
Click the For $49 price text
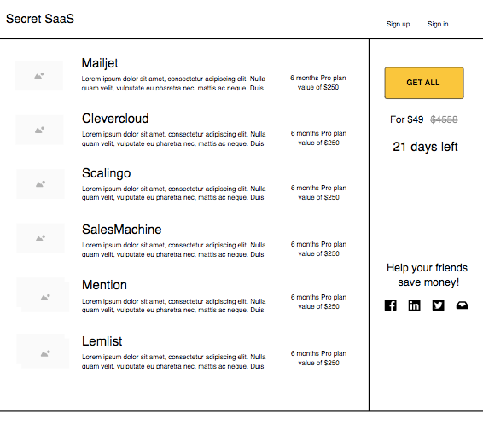click(x=406, y=119)
